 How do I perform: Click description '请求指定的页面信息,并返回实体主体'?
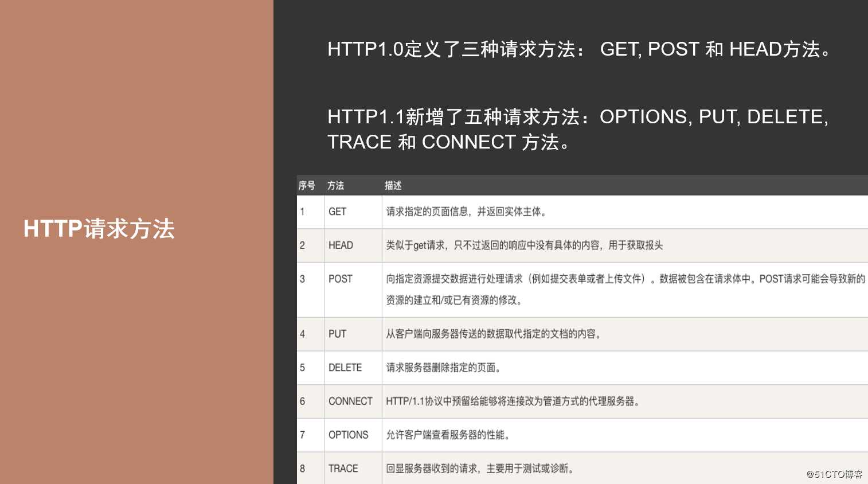[467, 212]
